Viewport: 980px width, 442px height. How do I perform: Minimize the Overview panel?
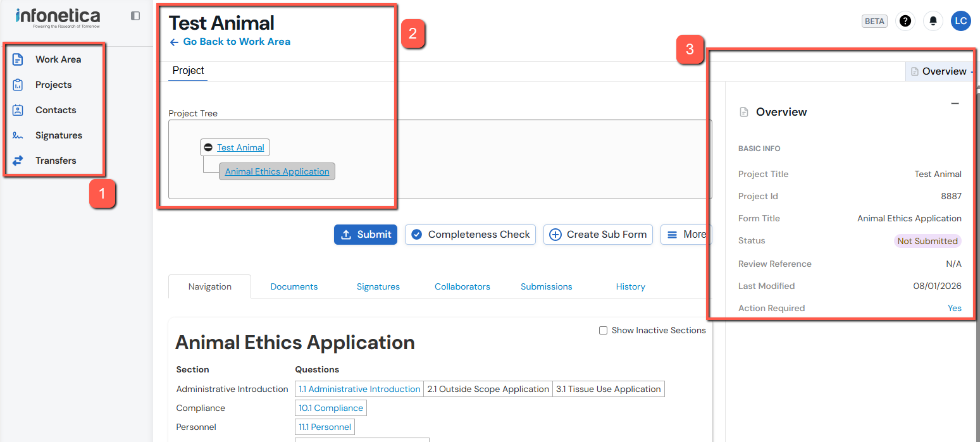955,104
